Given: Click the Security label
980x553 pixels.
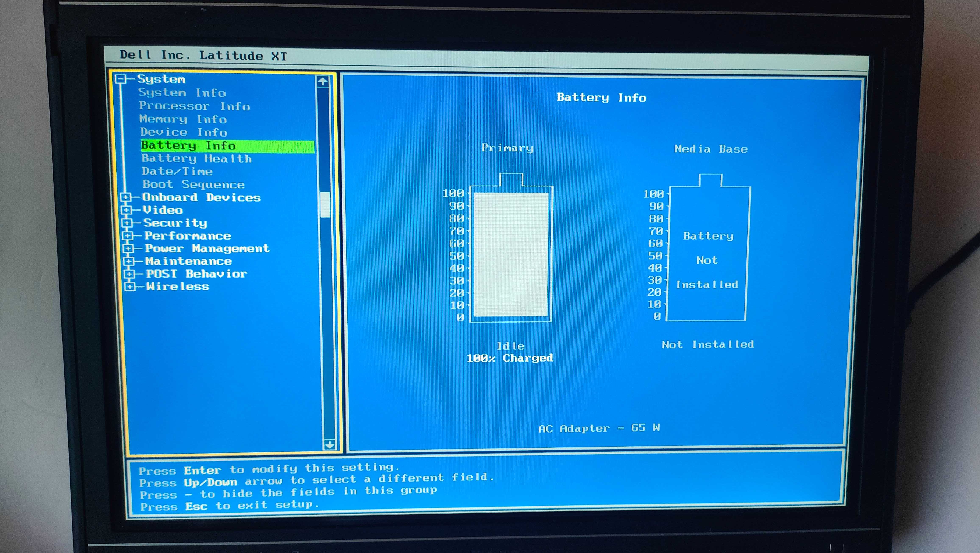Looking at the screenshot, I should (x=175, y=223).
